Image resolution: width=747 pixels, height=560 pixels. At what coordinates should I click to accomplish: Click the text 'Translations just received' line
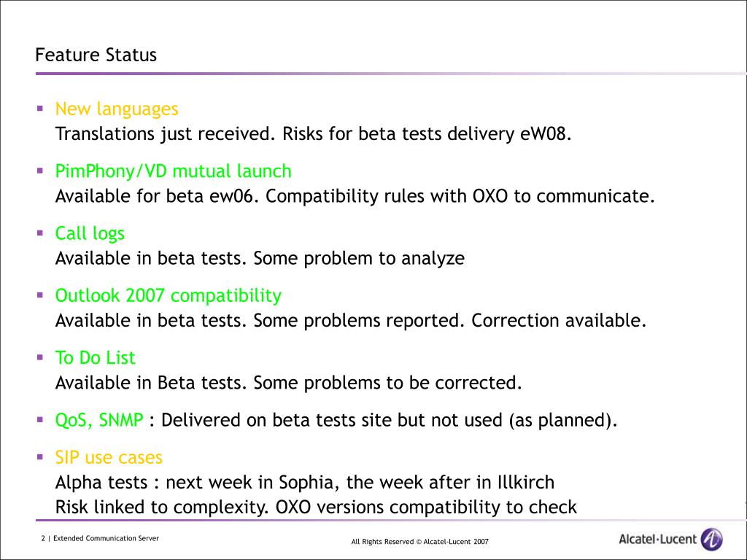click(314, 134)
